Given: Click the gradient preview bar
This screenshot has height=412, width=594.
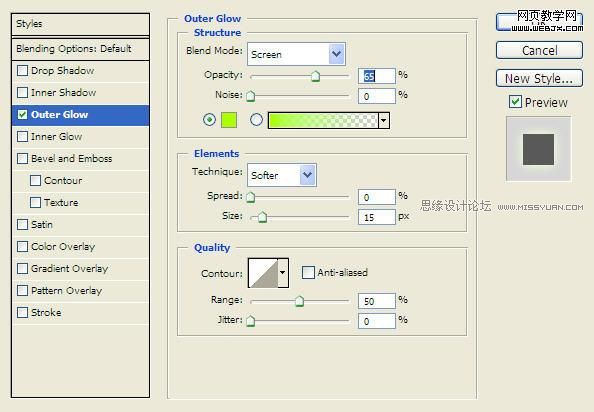Looking at the screenshot, I should pos(323,120).
